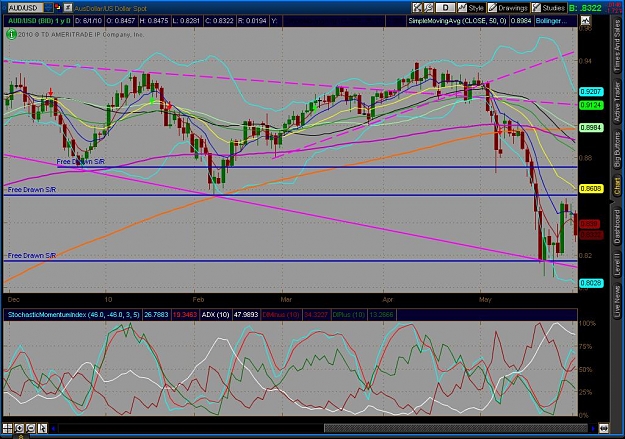Click the zoom out icon at bottom left

click(x=30, y=428)
